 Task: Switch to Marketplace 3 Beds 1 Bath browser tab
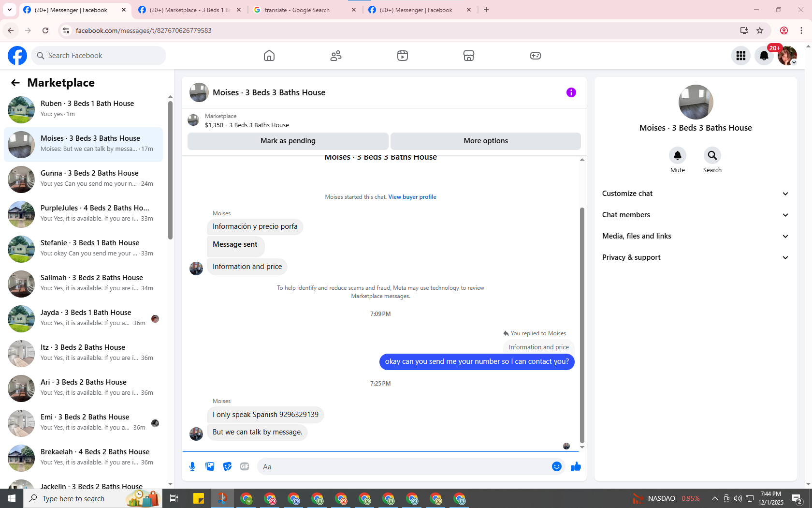pos(189,10)
